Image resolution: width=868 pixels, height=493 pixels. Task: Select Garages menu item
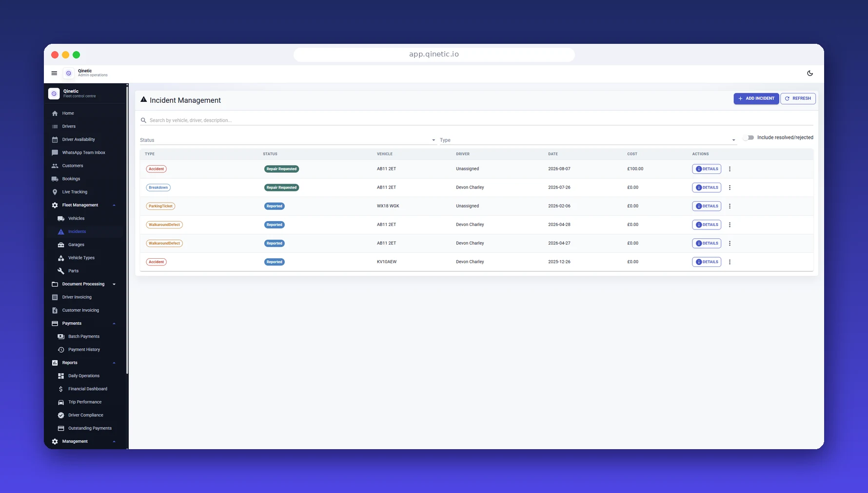85,245
